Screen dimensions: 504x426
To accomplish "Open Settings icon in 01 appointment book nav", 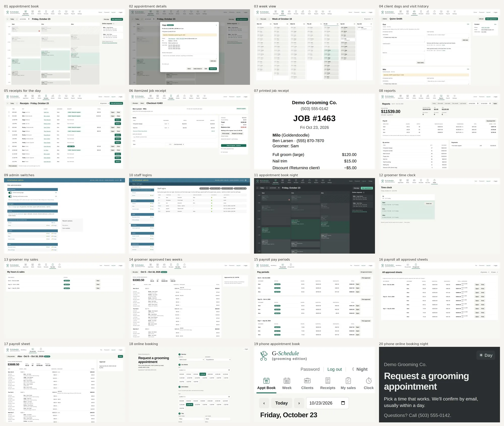I will 80,11.
